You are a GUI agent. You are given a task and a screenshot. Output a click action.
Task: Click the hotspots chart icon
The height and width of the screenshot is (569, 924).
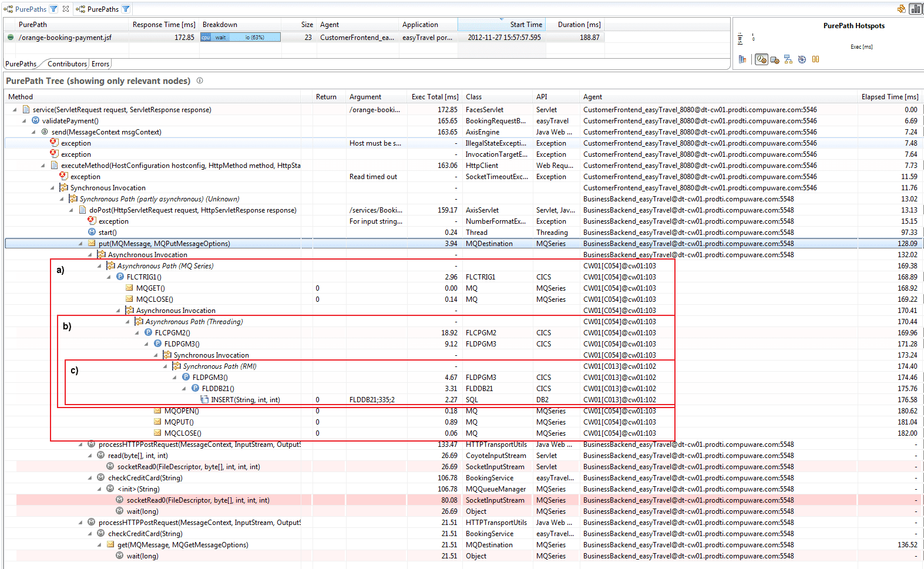pos(742,59)
